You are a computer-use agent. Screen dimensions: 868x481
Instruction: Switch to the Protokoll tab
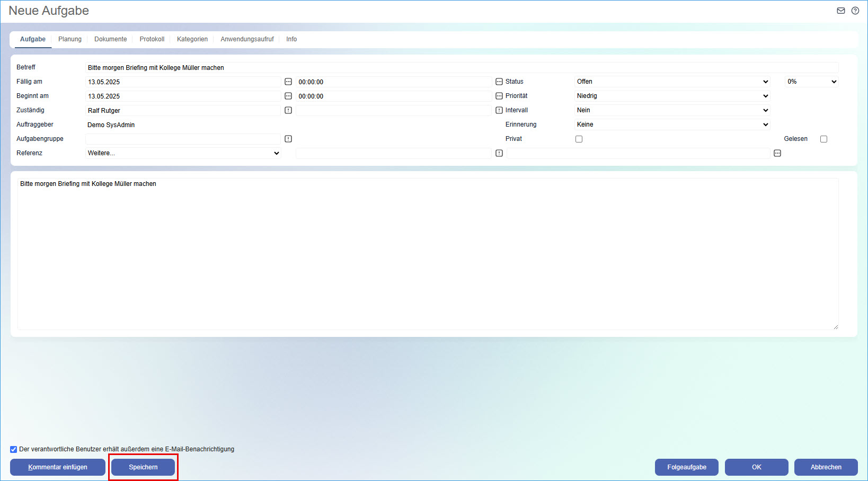(152, 39)
